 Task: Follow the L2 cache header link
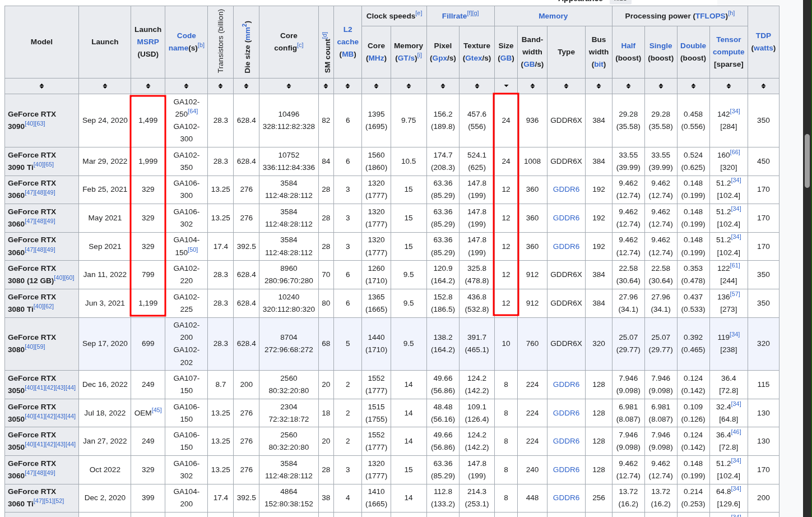[x=347, y=35]
